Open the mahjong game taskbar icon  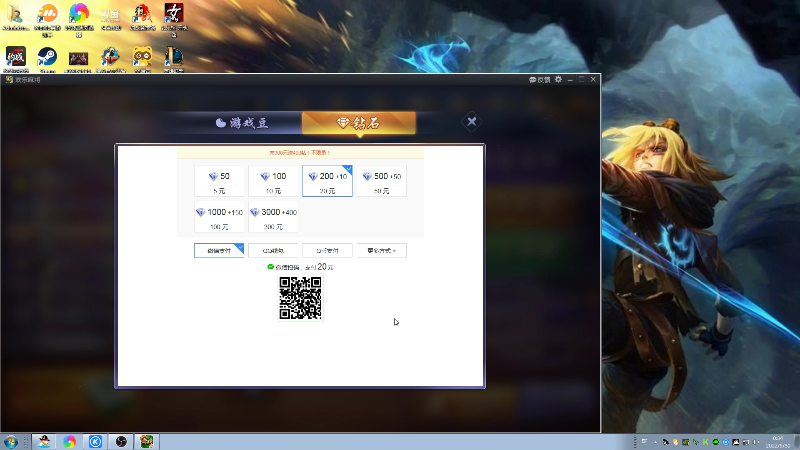click(x=146, y=441)
